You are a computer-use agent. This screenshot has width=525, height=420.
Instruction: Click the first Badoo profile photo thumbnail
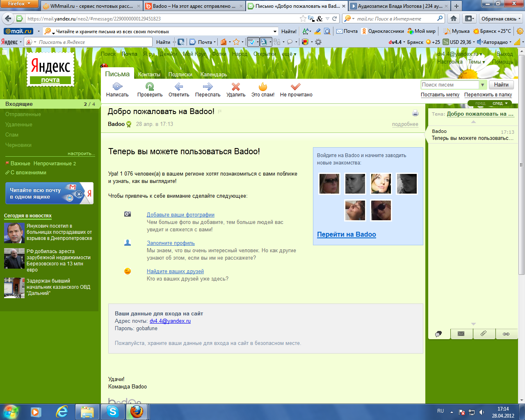329,183
